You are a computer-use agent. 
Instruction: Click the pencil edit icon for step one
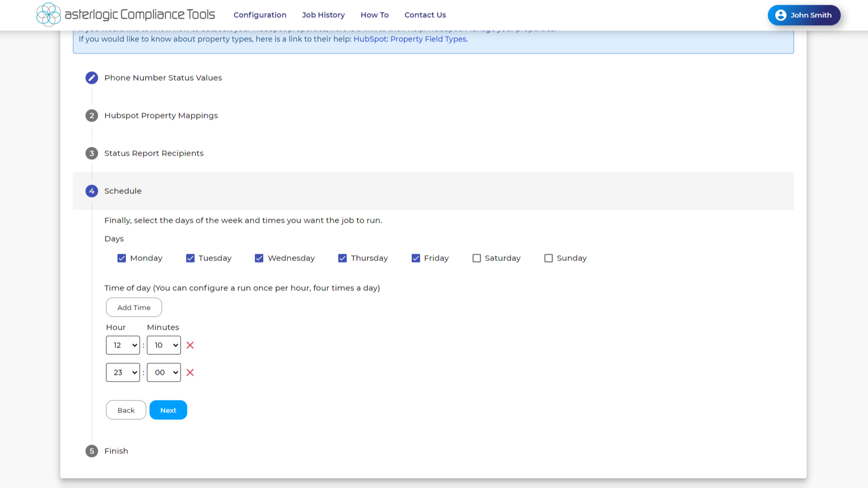click(92, 78)
